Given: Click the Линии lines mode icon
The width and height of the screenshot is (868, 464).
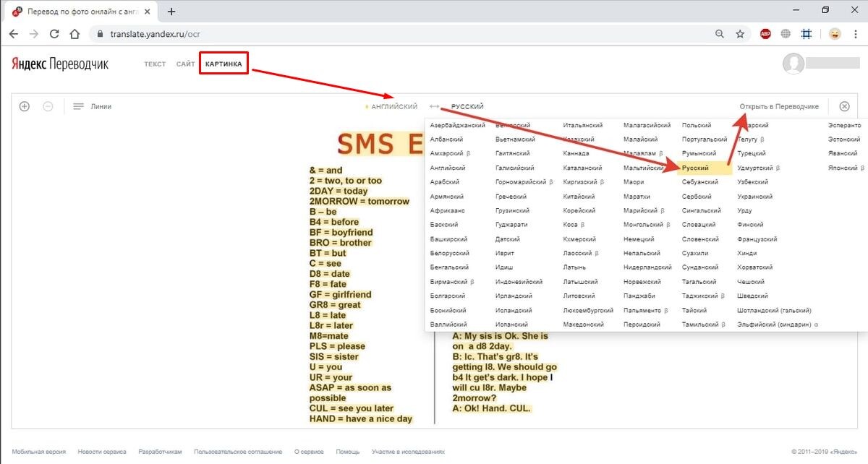Looking at the screenshot, I should coord(79,107).
